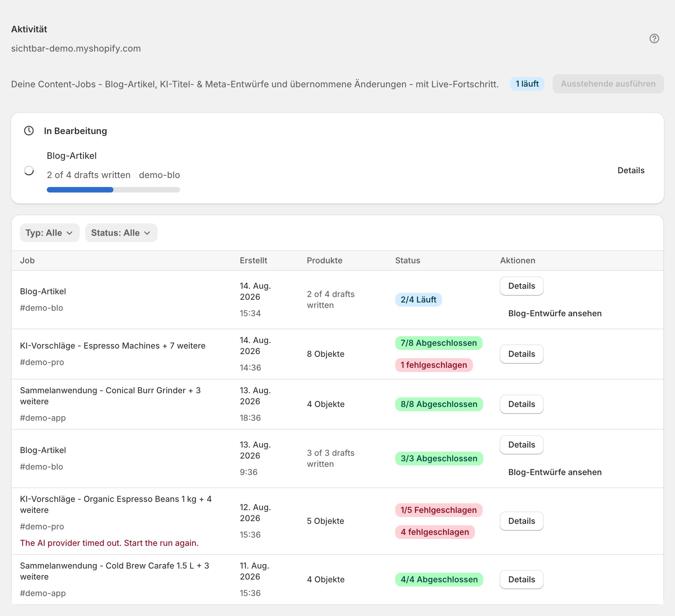Screen dimensions: 675x616
Task: Open Details for Conical Burr Grinder job
Action: pos(521,404)
